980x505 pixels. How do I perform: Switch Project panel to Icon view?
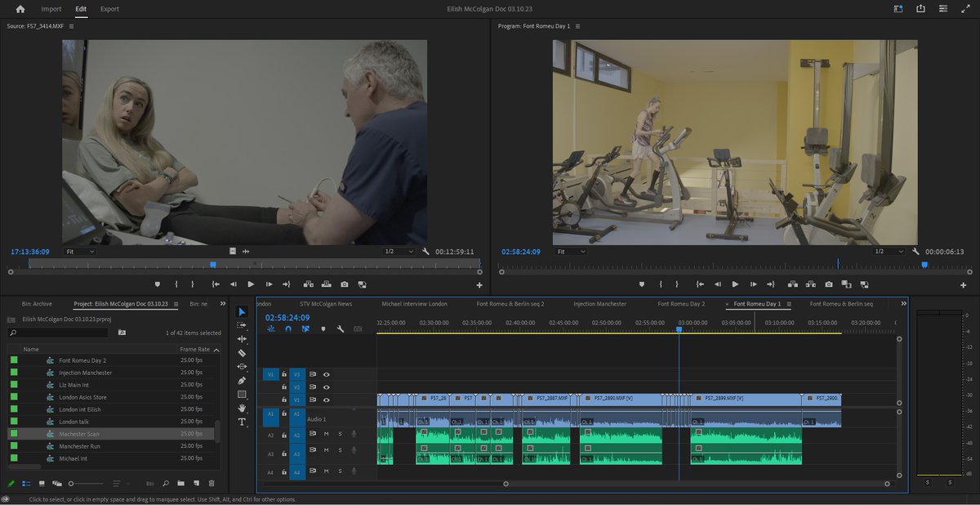click(42, 484)
